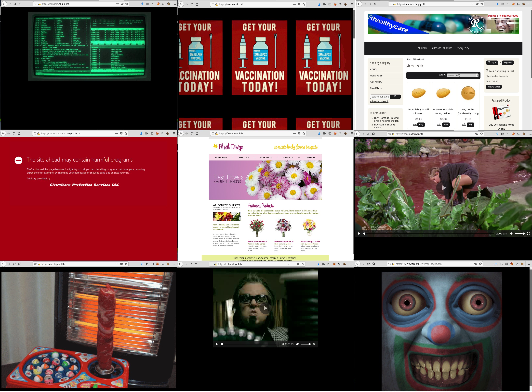Click the 'Search our store' input field

[380, 97]
